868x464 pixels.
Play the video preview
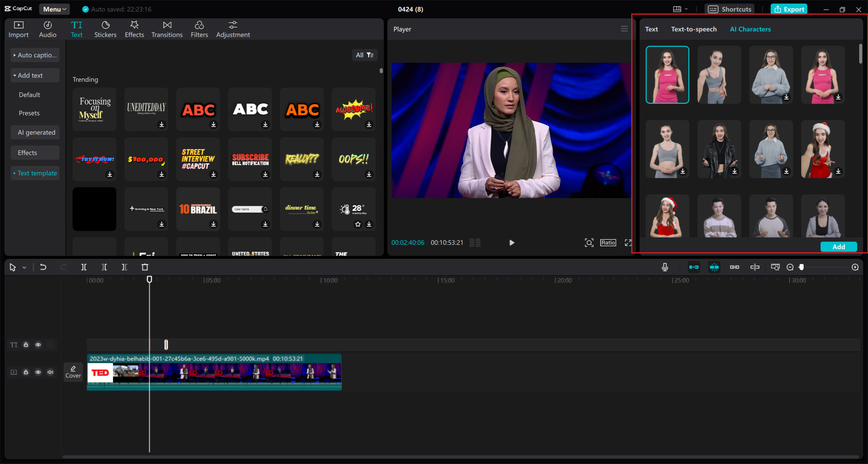tap(512, 243)
